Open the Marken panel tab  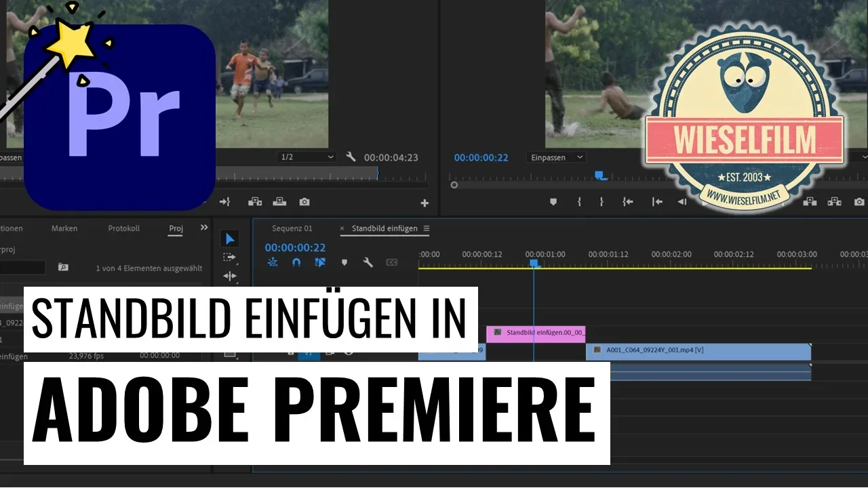pos(64,228)
